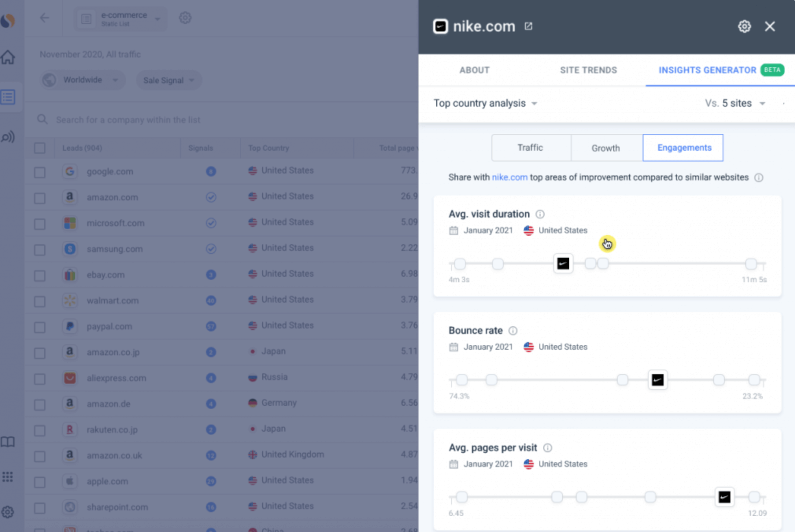Image resolution: width=795 pixels, height=532 pixels.
Task: Click the settings gear icon on nike.com panel
Action: [745, 26]
